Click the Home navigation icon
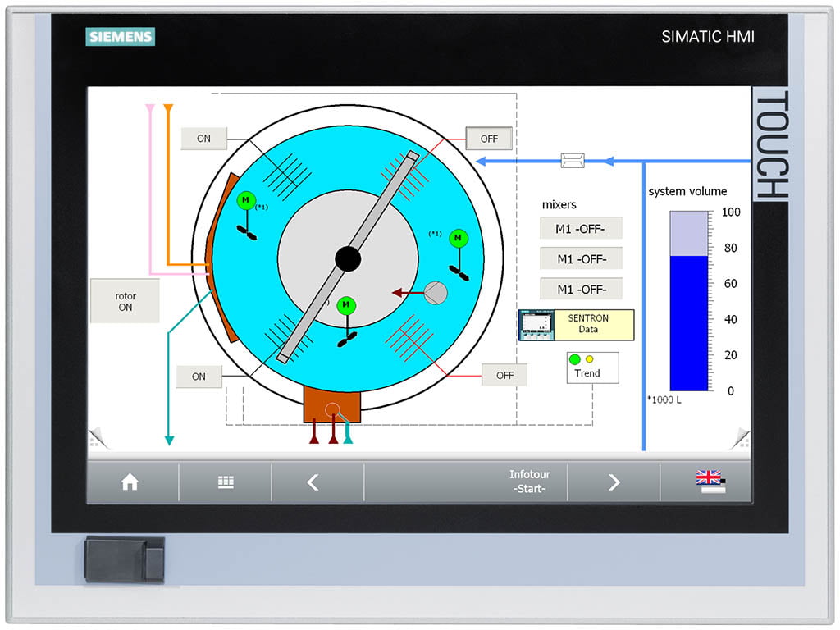 click(x=131, y=482)
